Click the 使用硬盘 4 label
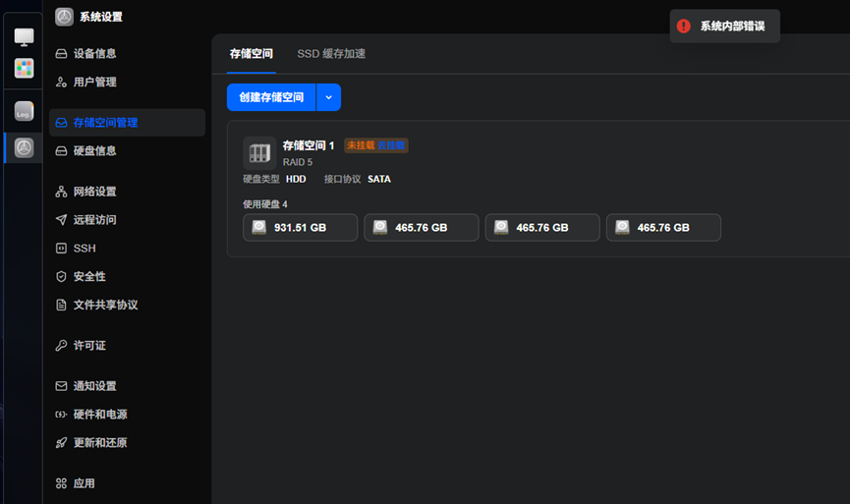Image resolution: width=850 pixels, height=504 pixels. pyautogui.click(x=265, y=203)
